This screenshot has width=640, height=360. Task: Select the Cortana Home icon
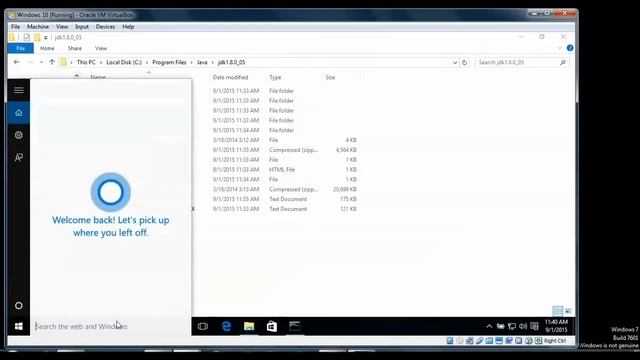[19, 113]
